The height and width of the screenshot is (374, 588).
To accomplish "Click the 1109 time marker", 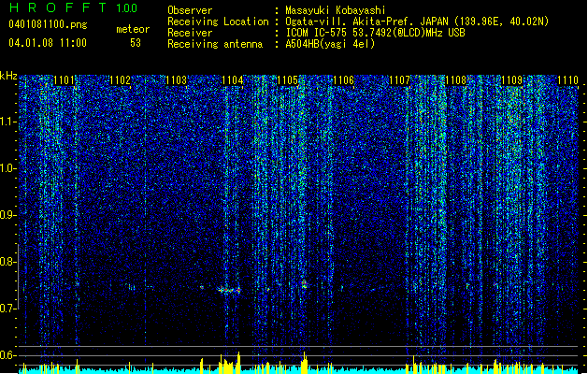I will pyautogui.click(x=512, y=80).
